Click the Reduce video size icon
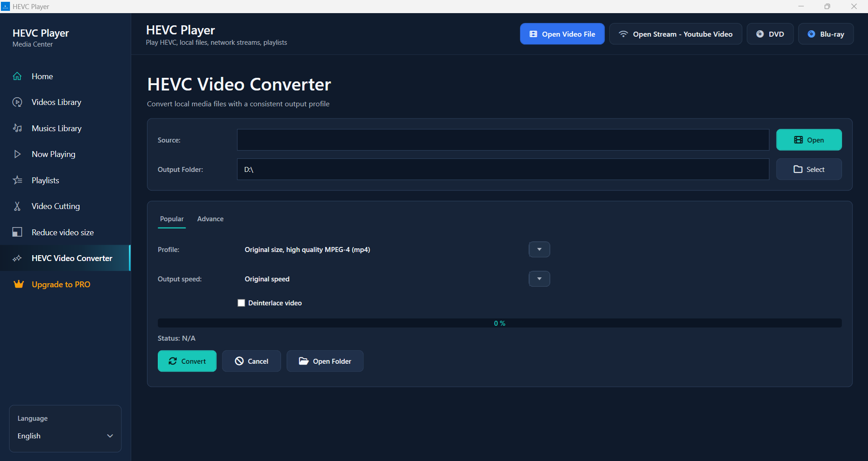868x461 pixels. (17, 232)
